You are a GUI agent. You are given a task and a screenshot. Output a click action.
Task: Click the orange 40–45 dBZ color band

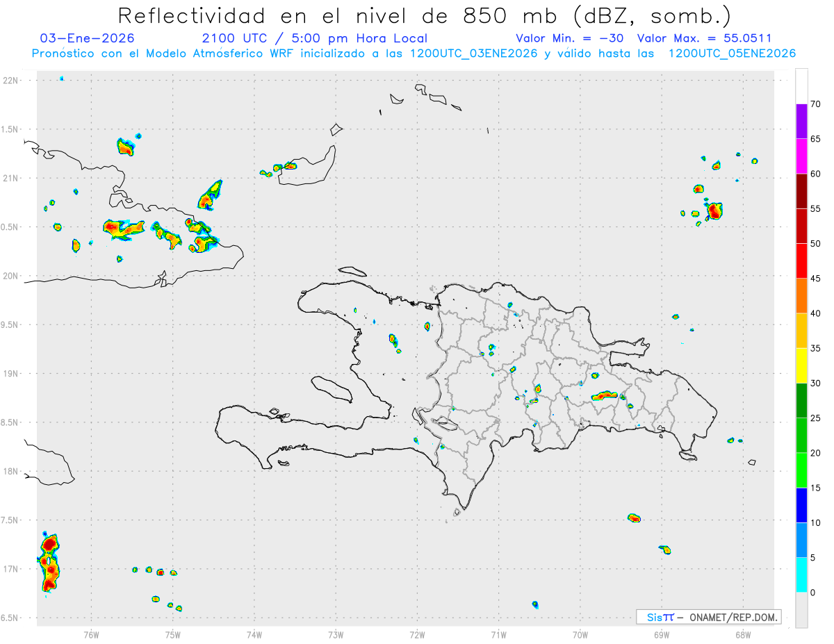pos(801,296)
